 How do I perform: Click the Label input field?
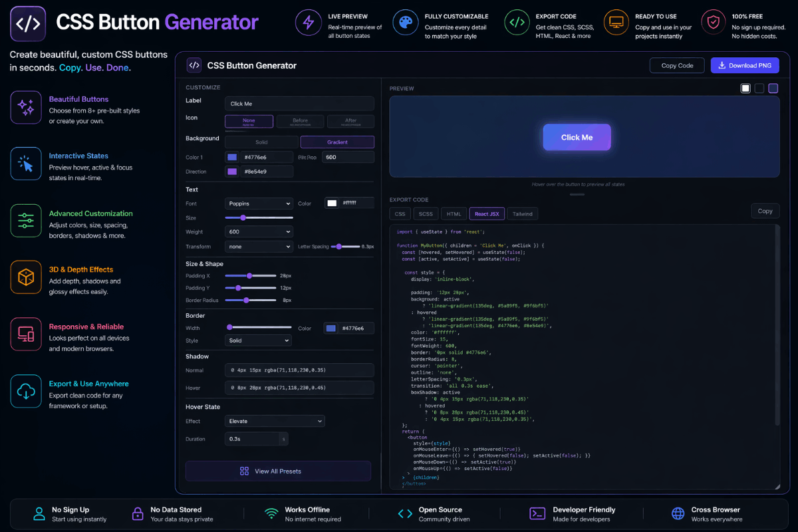[x=299, y=104]
